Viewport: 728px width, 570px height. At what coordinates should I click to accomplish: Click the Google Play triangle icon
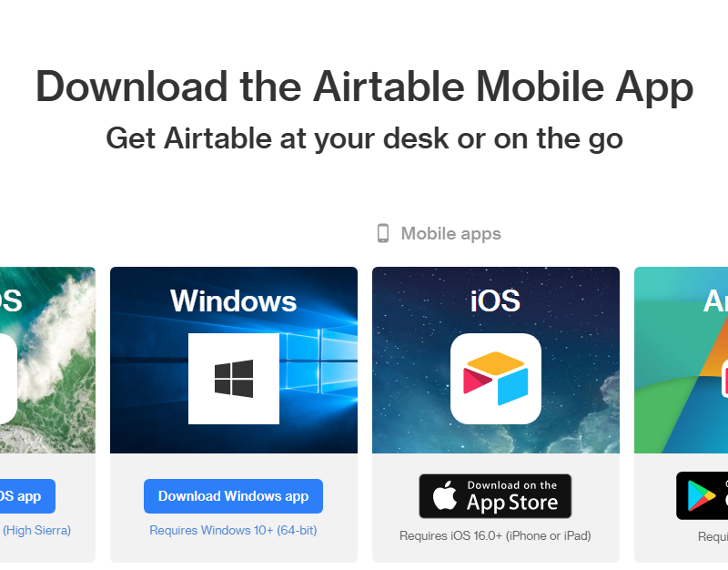click(702, 495)
